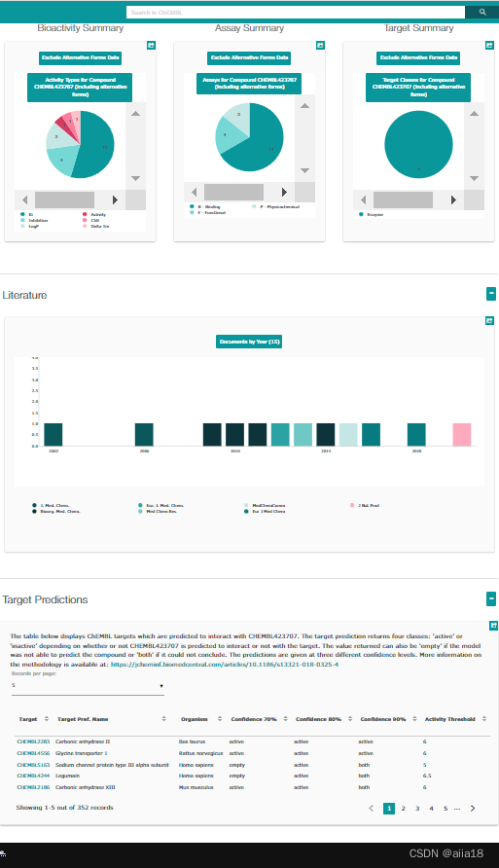499x868 pixels.
Task: Toggle P - Physicochemical legend entry
Action: click(275, 206)
